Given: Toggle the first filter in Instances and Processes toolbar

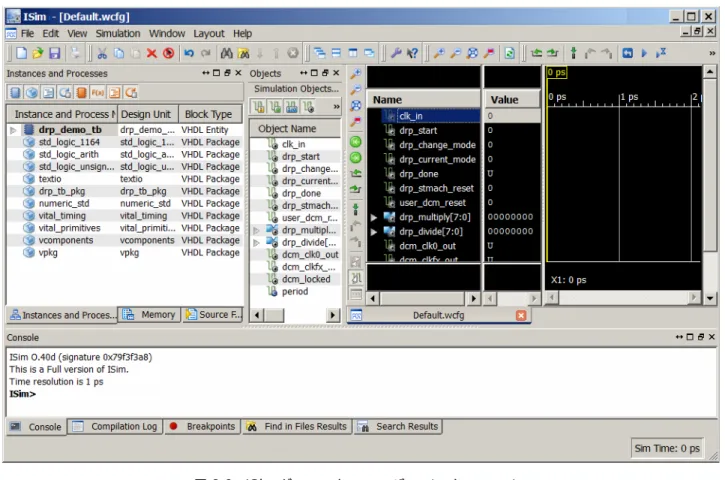Looking at the screenshot, I should coord(15,92).
